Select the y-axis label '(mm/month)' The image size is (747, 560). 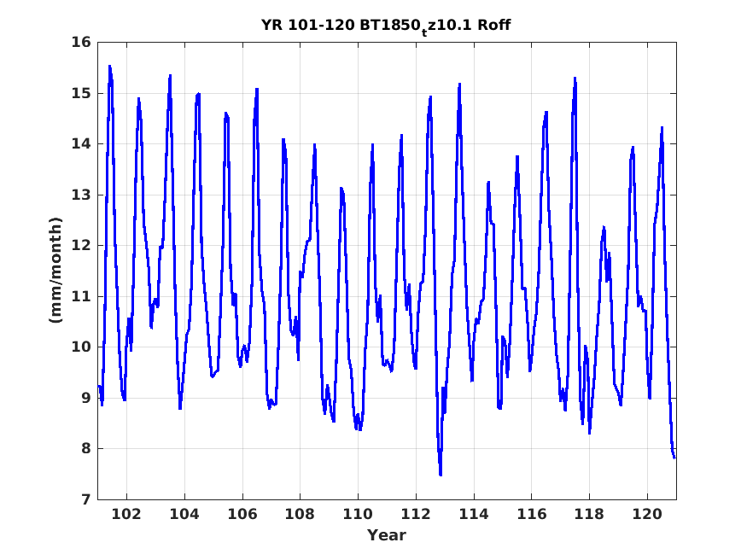pos(55,270)
